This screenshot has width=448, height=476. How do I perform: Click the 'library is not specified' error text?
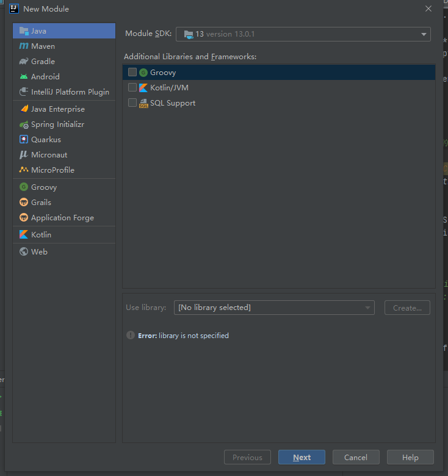point(193,336)
